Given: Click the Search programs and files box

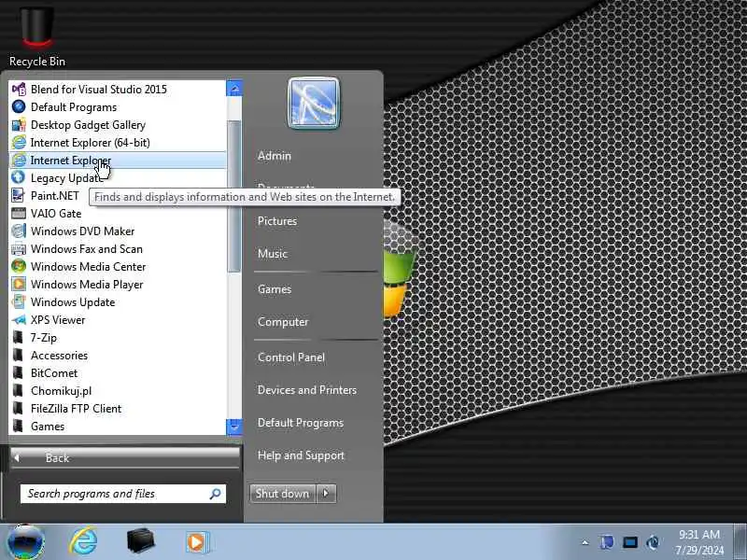Looking at the screenshot, I should (x=123, y=494).
